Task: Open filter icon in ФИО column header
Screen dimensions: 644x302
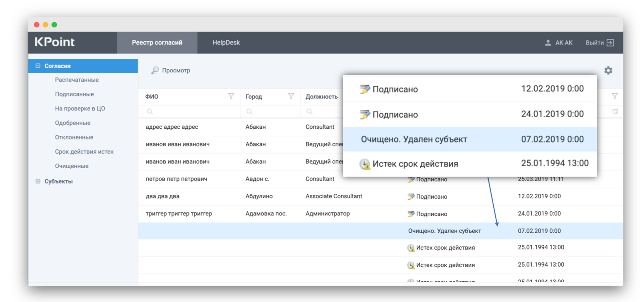Action: click(231, 96)
